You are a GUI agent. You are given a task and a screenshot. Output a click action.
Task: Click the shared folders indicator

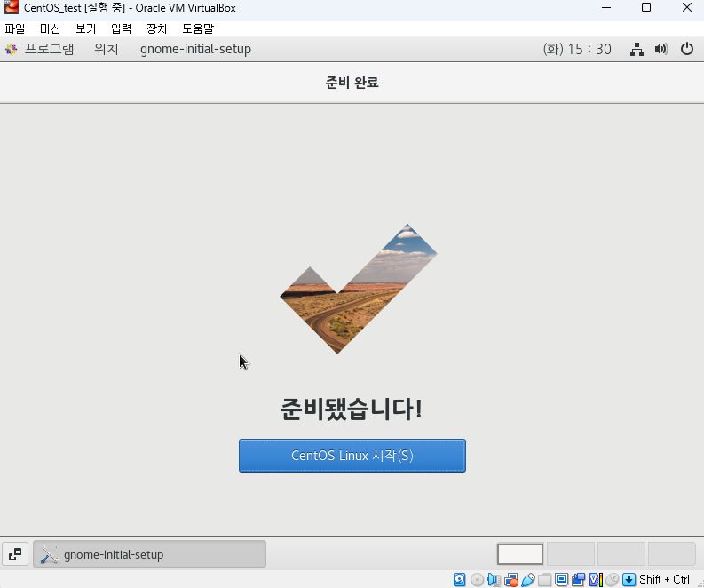(x=544, y=579)
